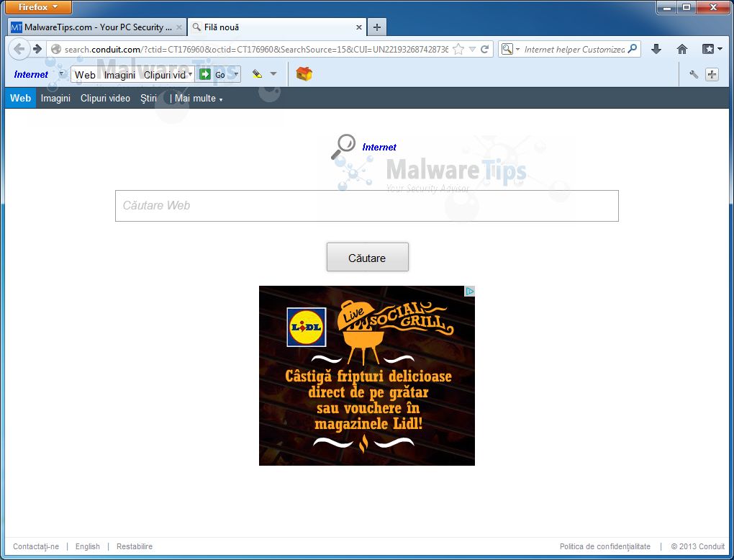Select the Clipuri video search category
This screenshot has width=734, height=560.
[105, 99]
